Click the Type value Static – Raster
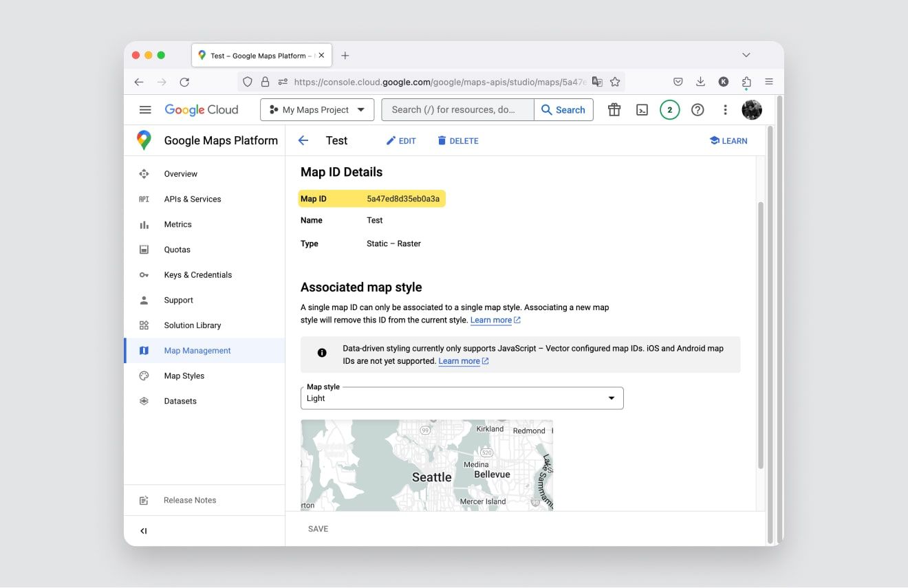 (393, 243)
